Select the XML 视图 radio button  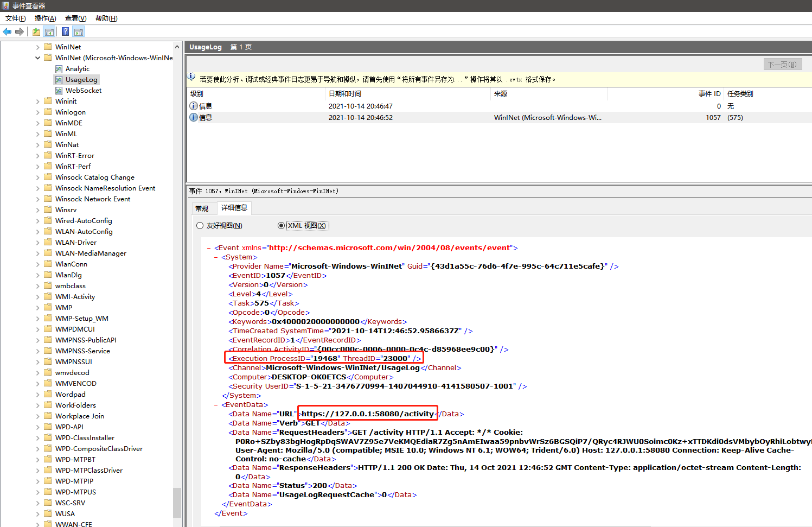[x=281, y=226]
